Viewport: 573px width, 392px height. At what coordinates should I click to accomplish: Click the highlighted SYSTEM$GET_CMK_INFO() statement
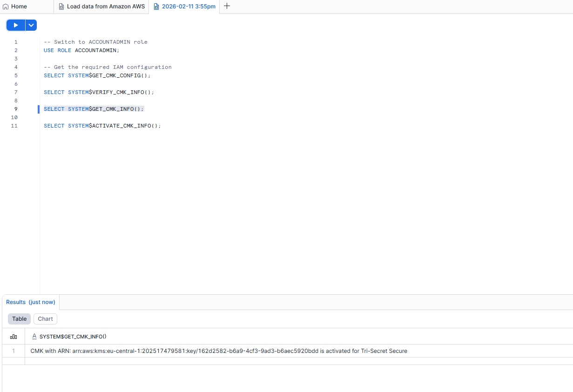(94, 109)
